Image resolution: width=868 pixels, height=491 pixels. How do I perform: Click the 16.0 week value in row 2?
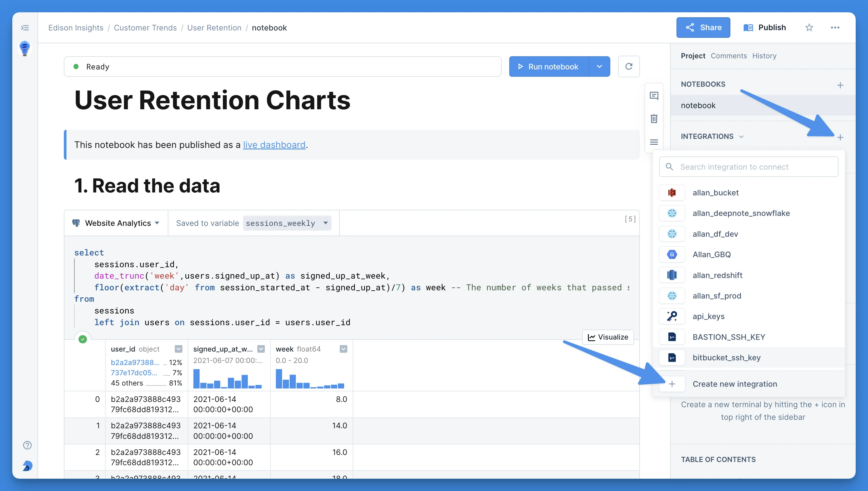click(339, 452)
